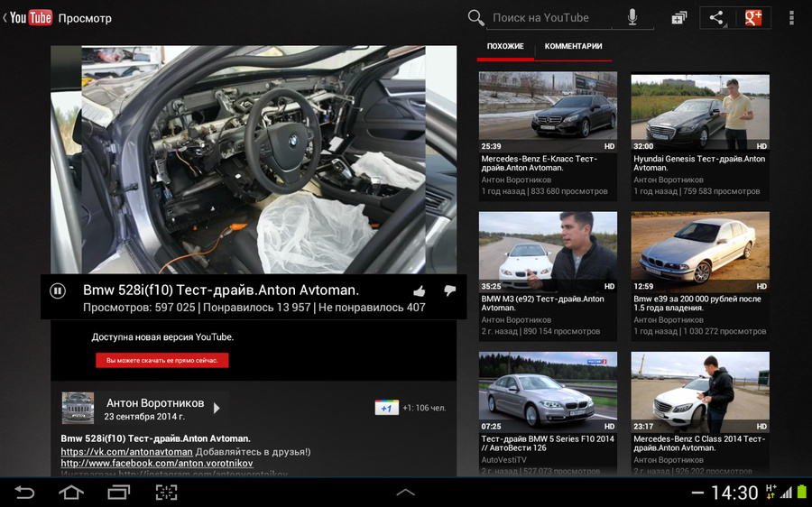Select 'Mercedes-Benz C Class 2014' title text
Image resolution: width=812 pixels, height=507 pixels.
point(699,443)
